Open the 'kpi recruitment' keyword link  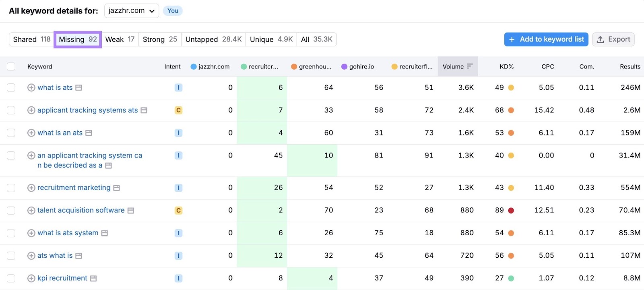point(62,278)
